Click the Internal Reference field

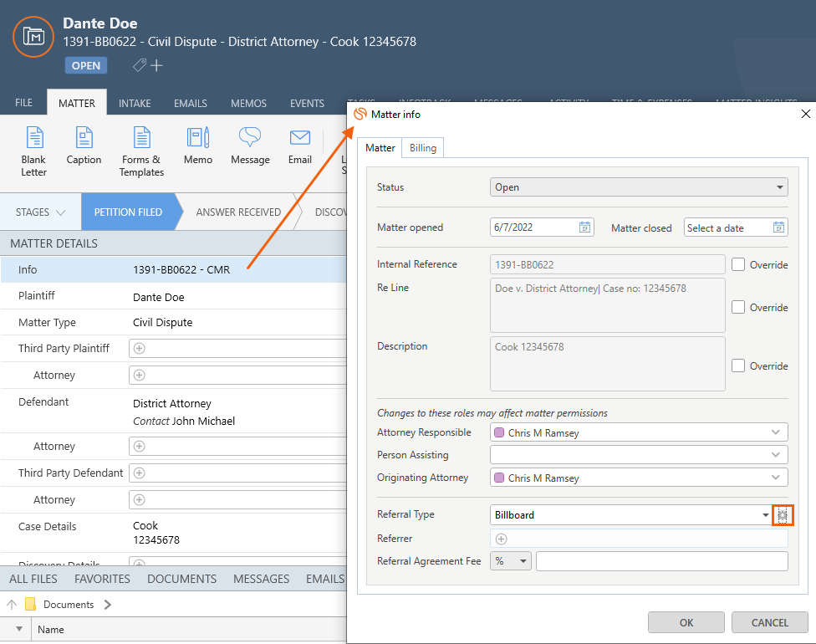[607, 264]
